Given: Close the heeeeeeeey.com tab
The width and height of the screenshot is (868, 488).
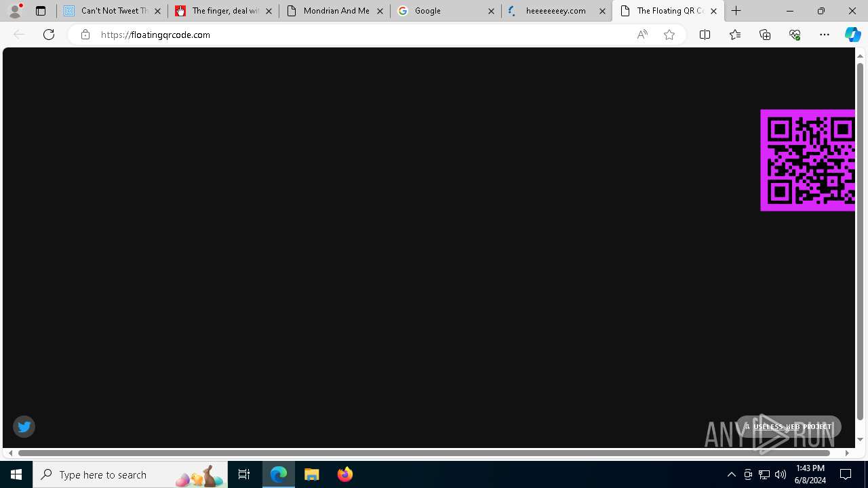Looking at the screenshot, I should click(x=602, y=11).
